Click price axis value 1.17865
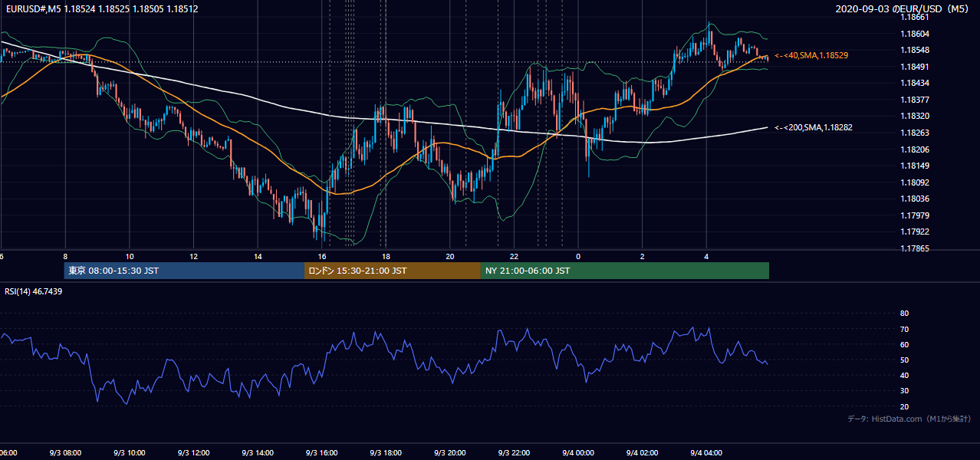The image size is (980, 460). (x=914, y=248)
